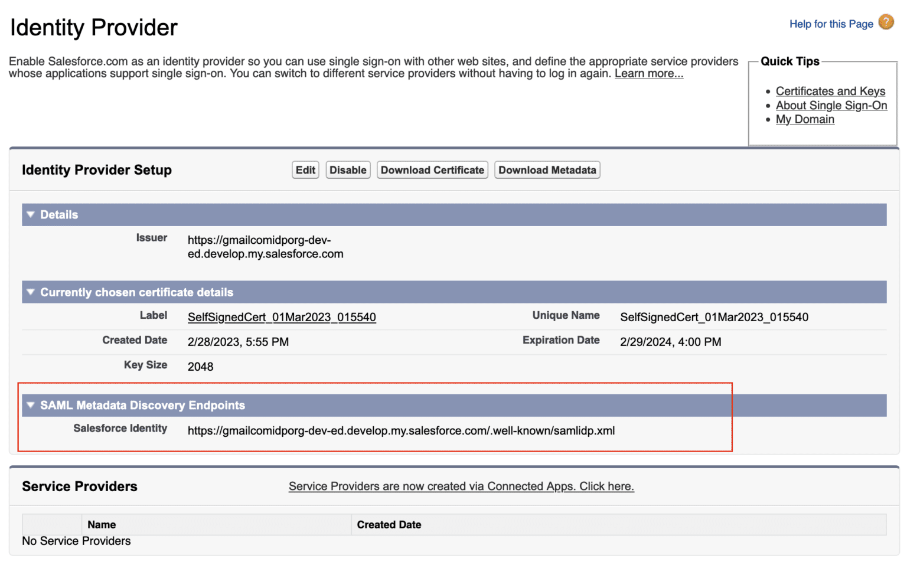
Task: Open the About Single Sign-On quick tip
Action: click(x=831, y=105)
